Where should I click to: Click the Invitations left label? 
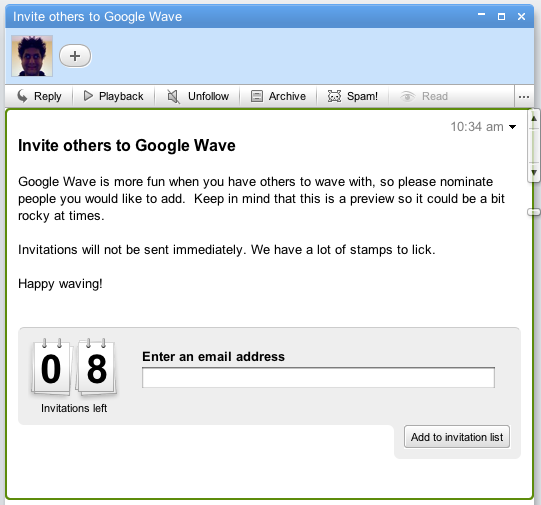click(74, 408)
